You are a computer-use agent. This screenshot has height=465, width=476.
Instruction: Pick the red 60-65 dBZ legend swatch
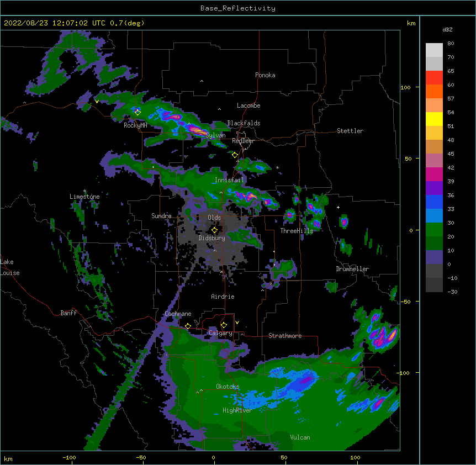pos(434,78)
